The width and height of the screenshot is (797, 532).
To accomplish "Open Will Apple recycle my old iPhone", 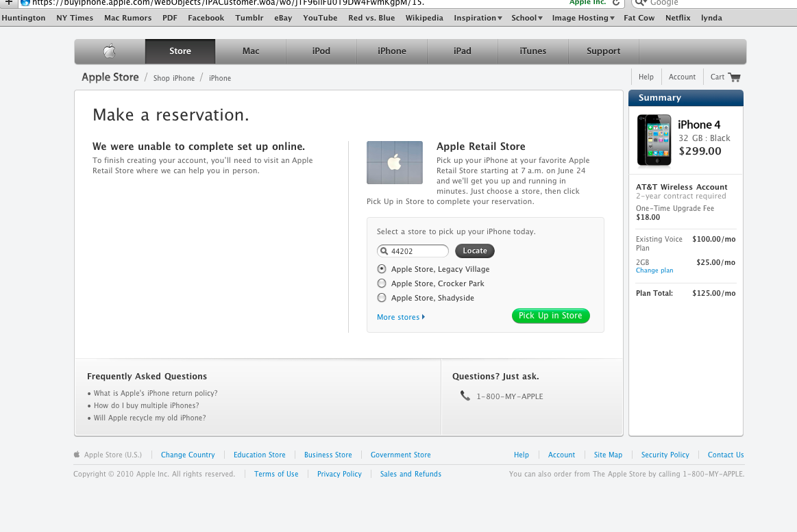I will [150, 418].
